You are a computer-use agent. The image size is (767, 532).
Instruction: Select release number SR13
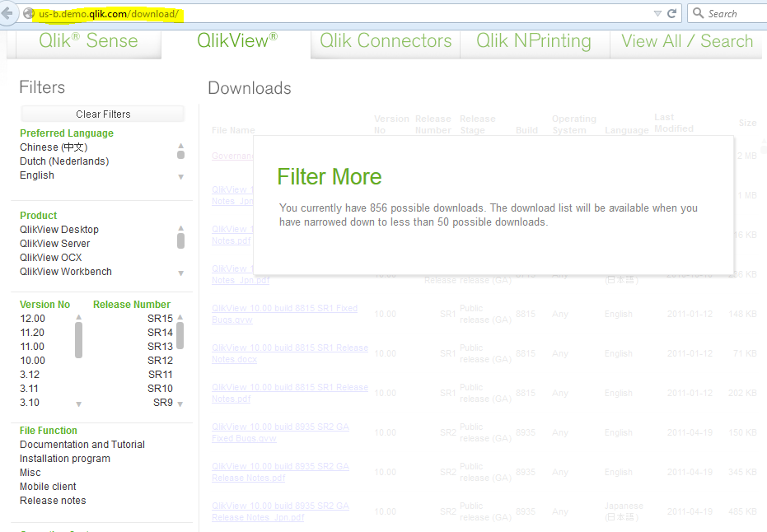click(x=161, y=347)
